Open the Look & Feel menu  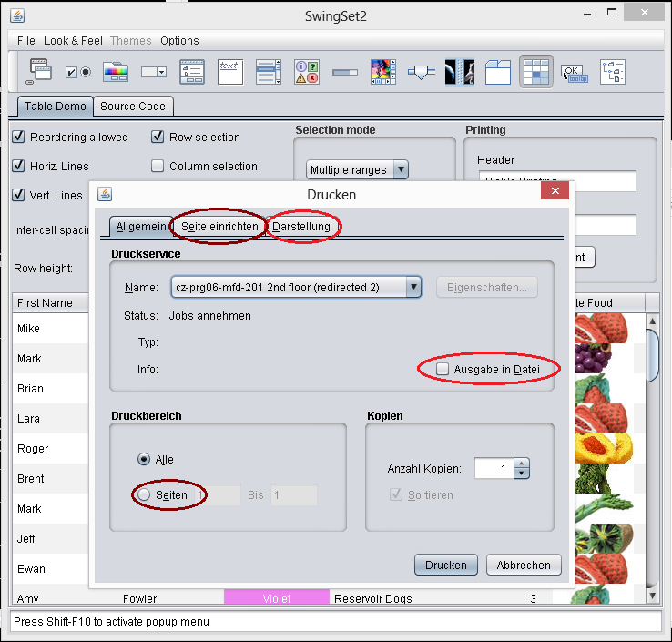73,41
